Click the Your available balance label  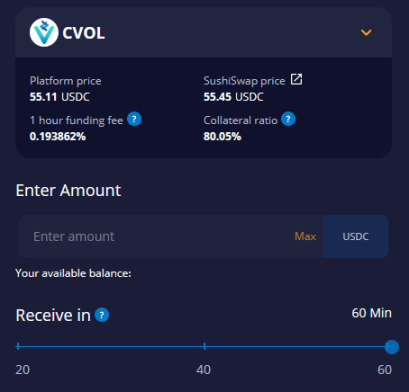pyautogui.click(x=73, y=273)
